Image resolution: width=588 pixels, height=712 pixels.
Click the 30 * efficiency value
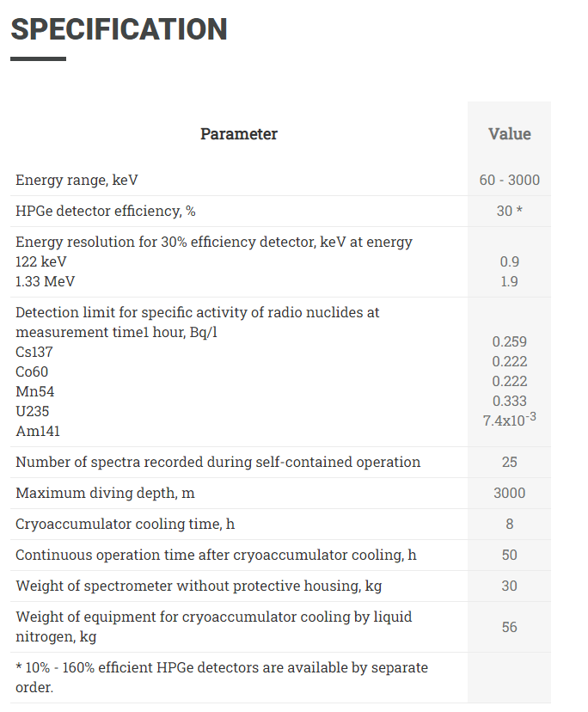[509, 212]
